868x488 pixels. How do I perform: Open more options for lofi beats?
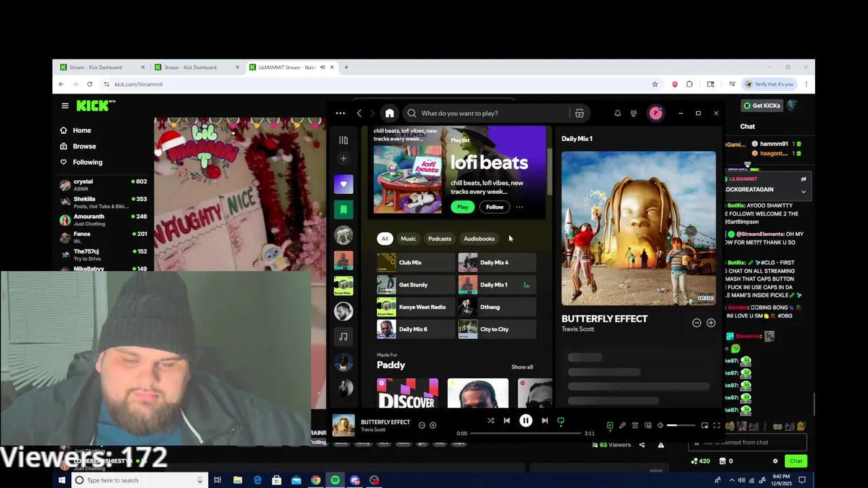[x=519, y=207]
